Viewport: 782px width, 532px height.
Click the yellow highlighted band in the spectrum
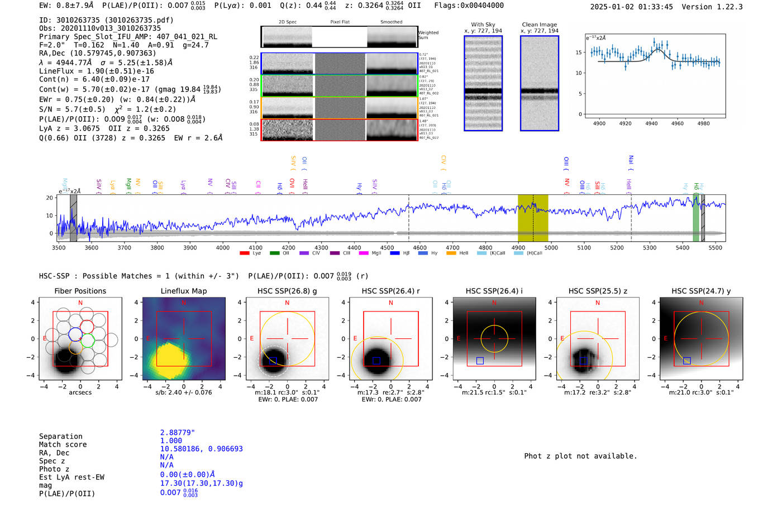533,218
